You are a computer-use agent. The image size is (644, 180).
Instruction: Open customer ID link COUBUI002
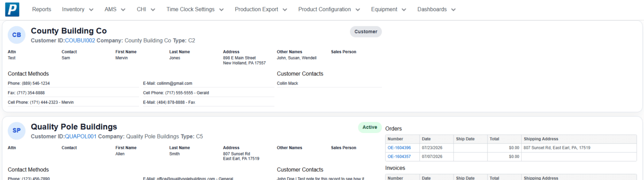[x=80, y=41]
